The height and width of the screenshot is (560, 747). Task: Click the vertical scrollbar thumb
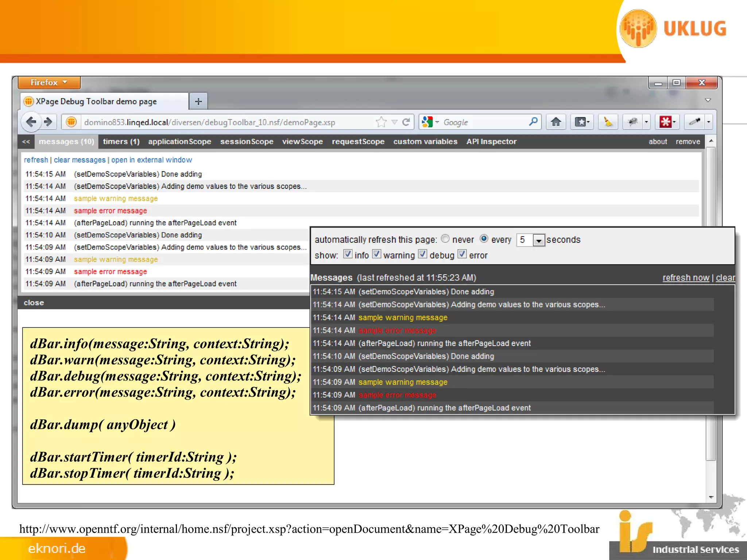point(711,304)
